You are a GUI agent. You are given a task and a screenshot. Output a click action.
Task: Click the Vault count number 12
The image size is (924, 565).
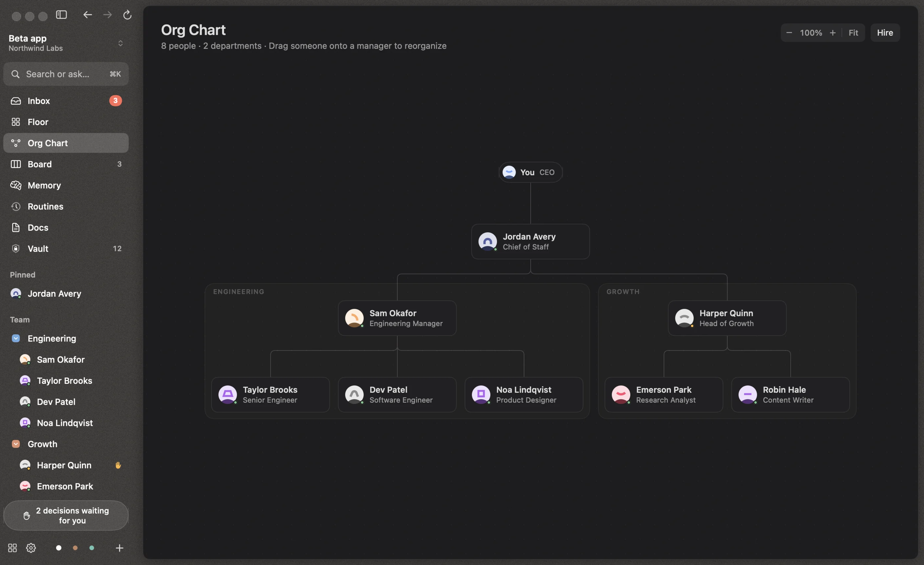click(117, 249)
